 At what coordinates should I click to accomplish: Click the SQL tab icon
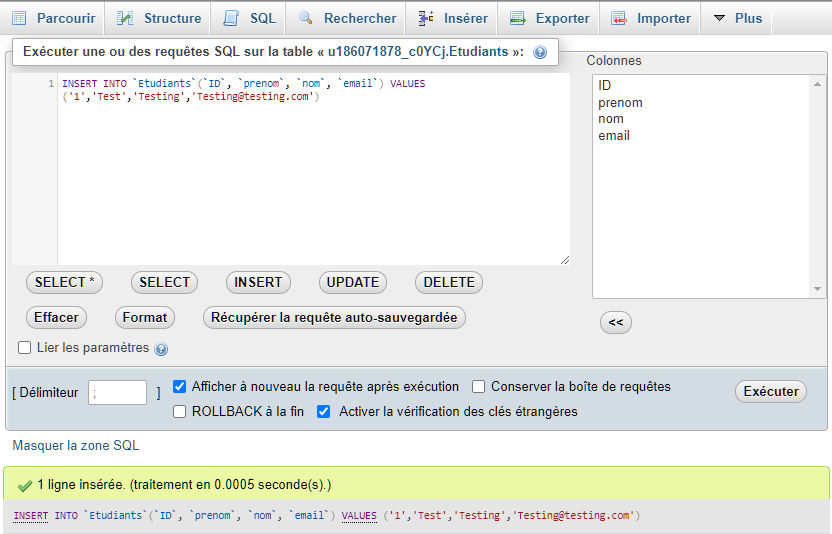point(231,18)
